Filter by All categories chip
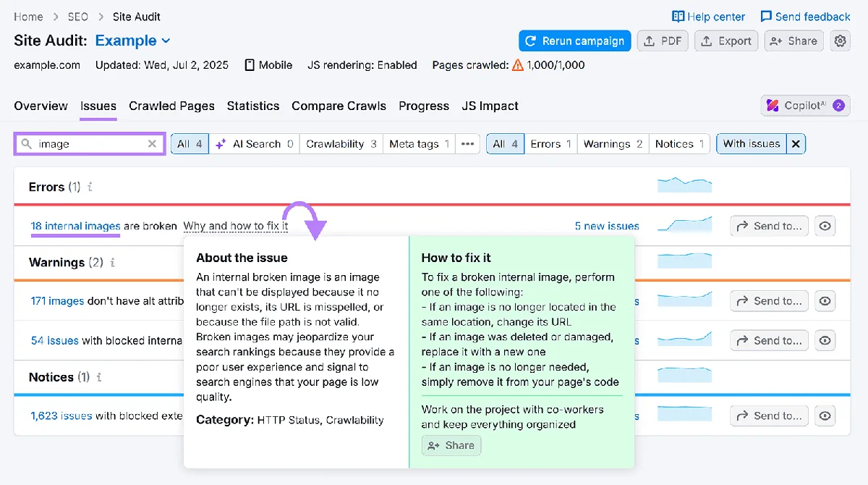The width and height of the screenshot is (868, 485). click(190, 144)
